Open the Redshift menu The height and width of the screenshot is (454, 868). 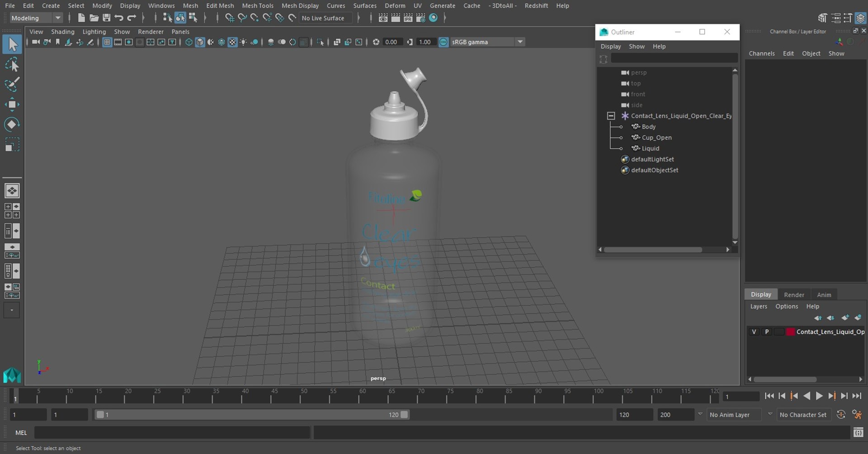[536, 5]
